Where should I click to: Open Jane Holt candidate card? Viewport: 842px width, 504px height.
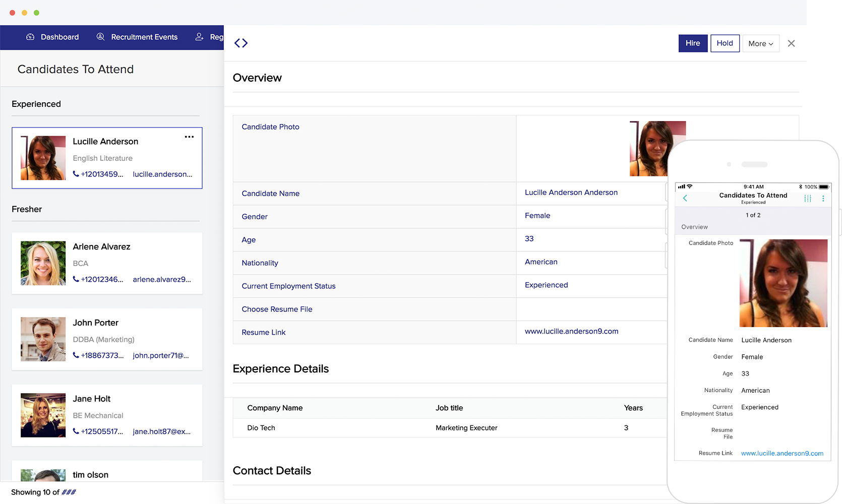(x=107, y=415)
